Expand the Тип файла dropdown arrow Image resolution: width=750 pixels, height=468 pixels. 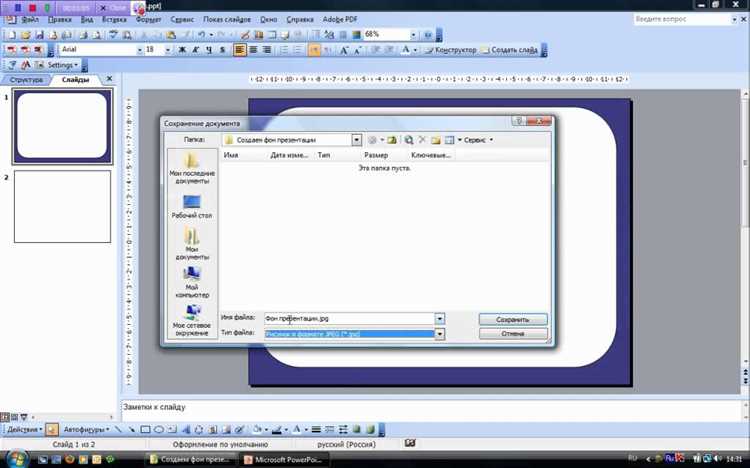point(440,334)
